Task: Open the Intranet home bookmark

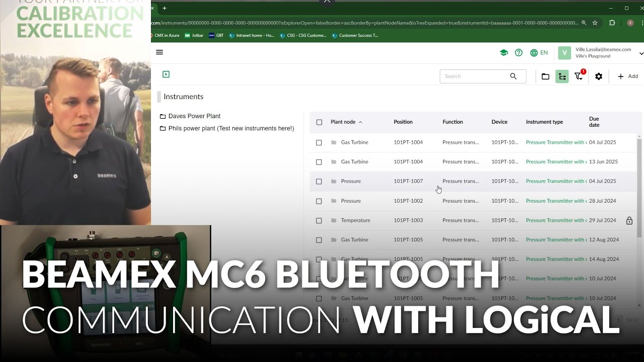Action: 252,36
